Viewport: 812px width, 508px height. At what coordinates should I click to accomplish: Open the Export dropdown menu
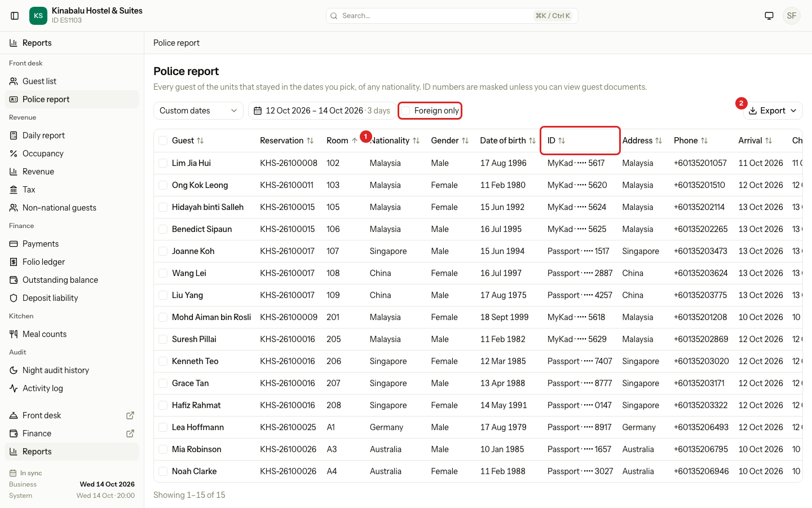(x=773, y=111)
